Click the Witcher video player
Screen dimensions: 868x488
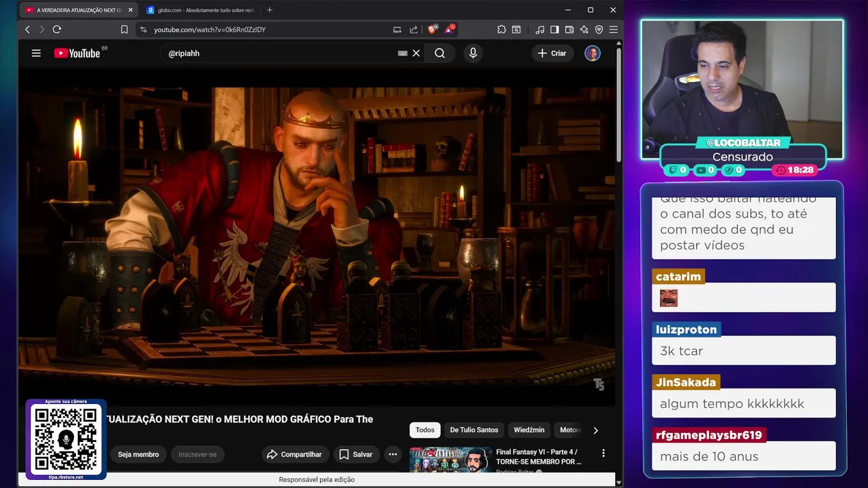coord(317,236)
